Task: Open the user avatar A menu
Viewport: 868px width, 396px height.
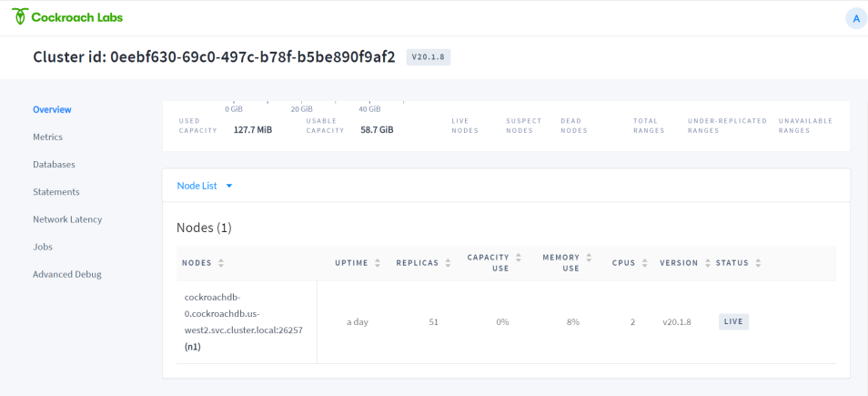Action: pos(856,18)
